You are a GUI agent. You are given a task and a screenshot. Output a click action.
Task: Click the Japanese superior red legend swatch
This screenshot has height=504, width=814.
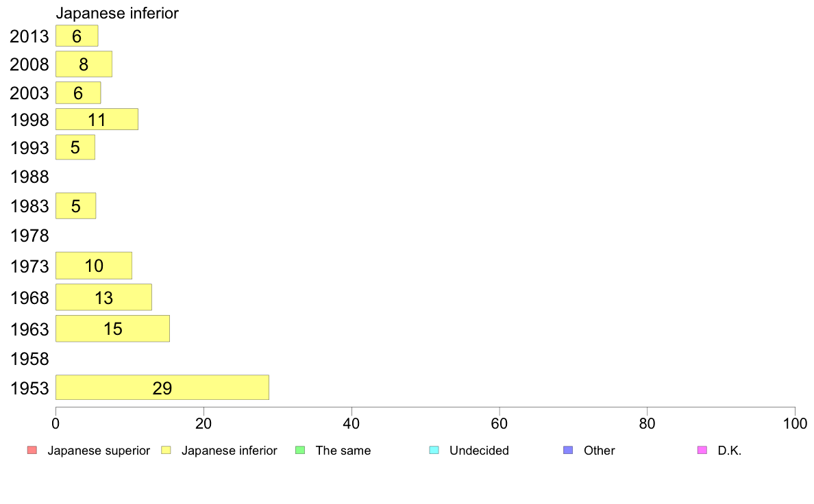32,450
